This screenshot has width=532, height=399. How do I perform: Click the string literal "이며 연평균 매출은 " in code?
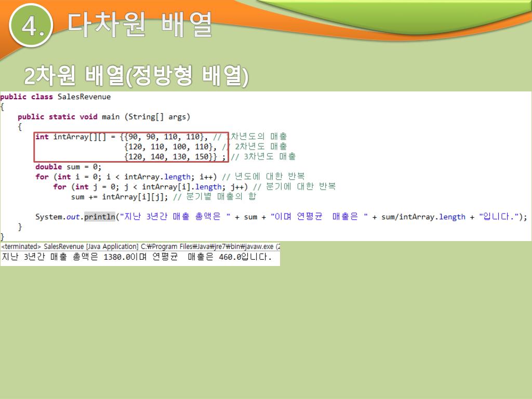click(x=319, y=217)
